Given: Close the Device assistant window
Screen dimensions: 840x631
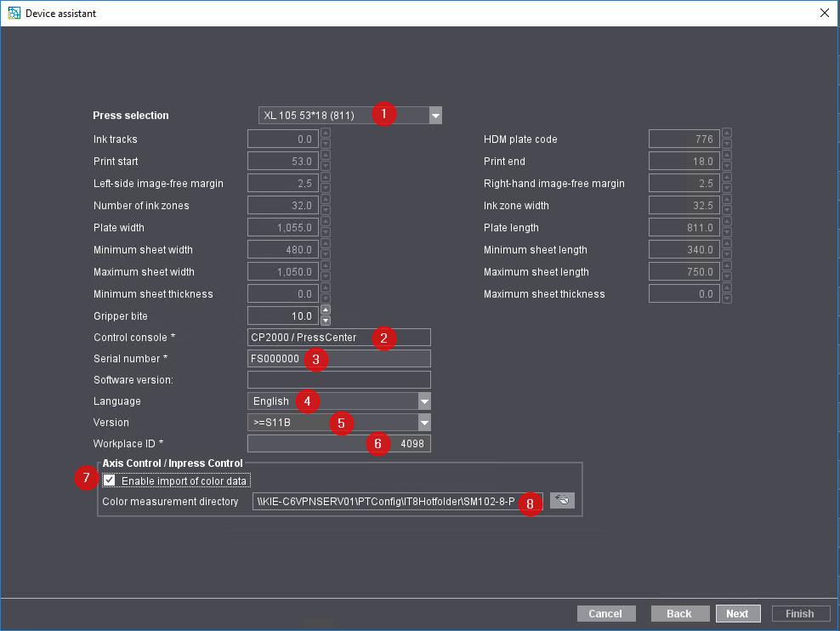Looking at the screenshot, I should [x=824, y=13].
